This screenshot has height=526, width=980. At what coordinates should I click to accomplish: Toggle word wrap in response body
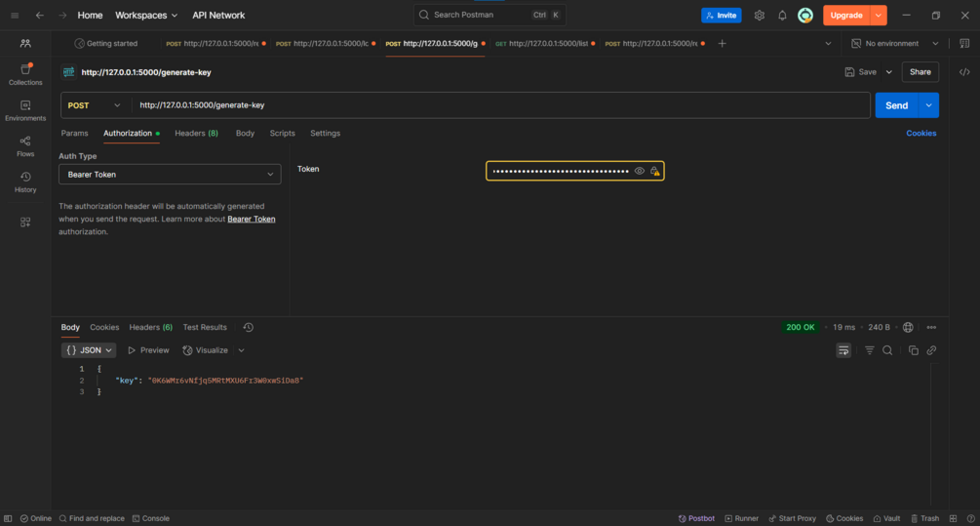click(843, 350)
